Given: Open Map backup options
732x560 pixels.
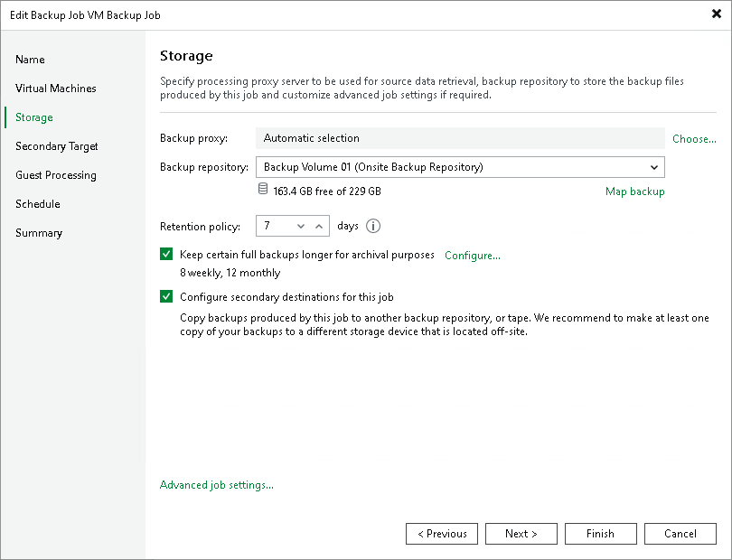Looking at the screenshot, I should coord(634,191).
